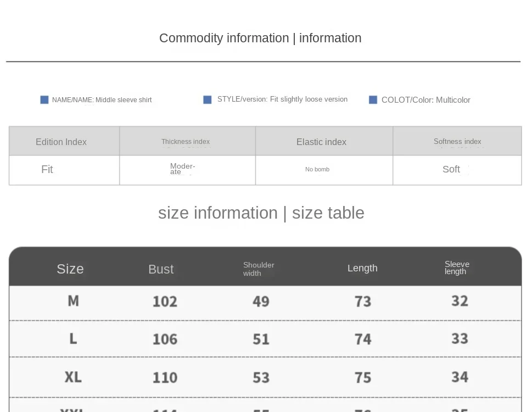Image resolution: width=532 pixels, height=412 pixels.
Task: Select the 'Softness index' header cell
Action: (457, 142)
